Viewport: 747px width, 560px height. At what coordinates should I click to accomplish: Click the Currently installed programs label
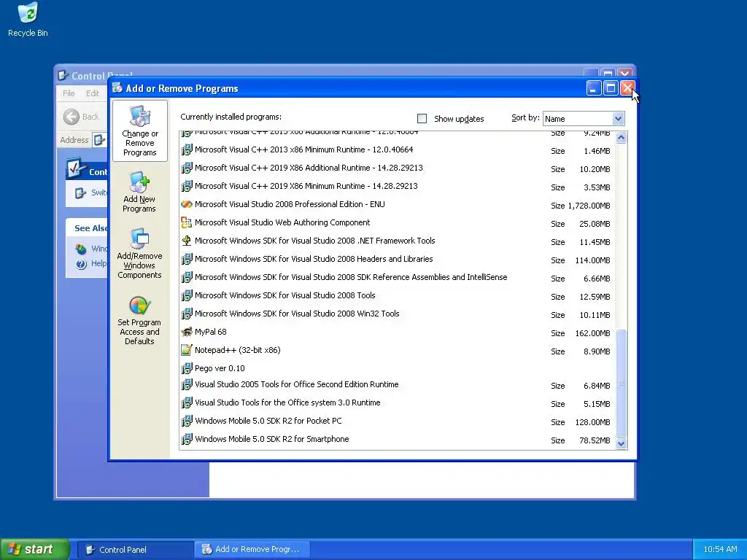(x=231, y=117)
